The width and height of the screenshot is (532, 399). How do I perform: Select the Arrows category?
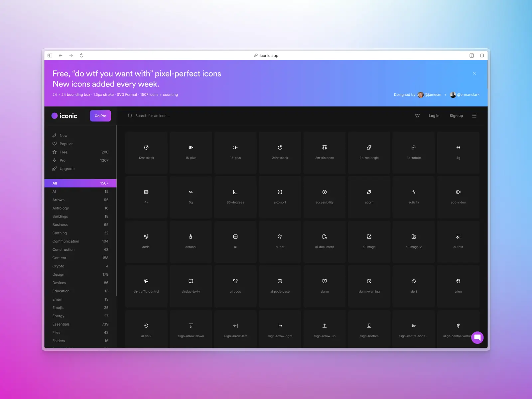coord(80,200)
